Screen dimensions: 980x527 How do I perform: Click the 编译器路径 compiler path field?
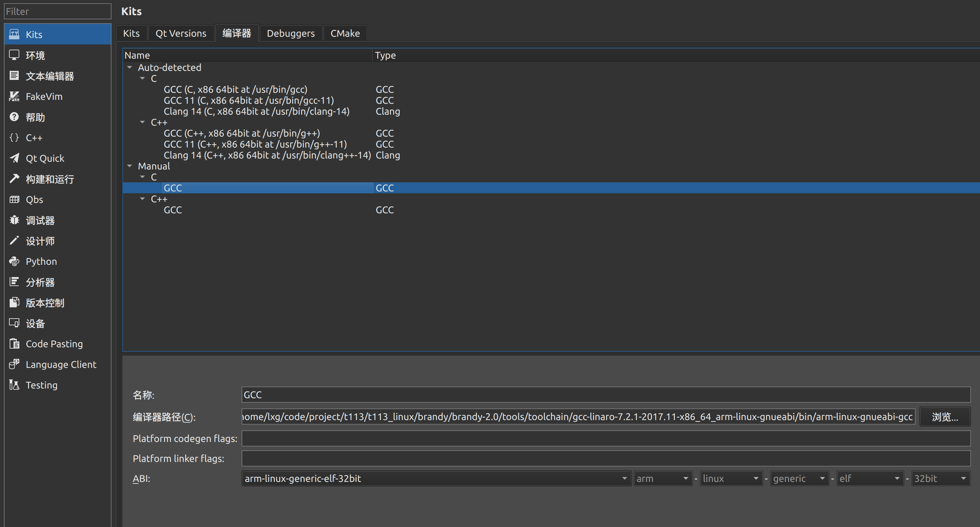pyautogui.click(x=578, y=417)
